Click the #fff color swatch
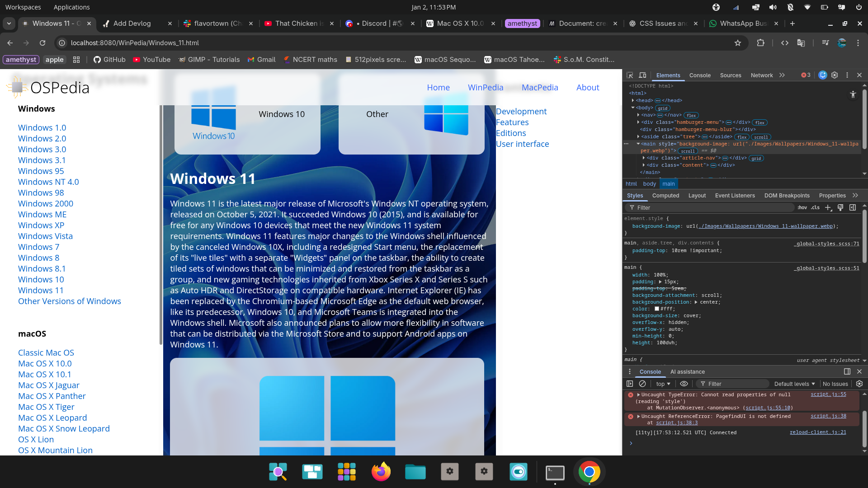Image resolution: width=868 pixels, height=488 pixels. click(x=657, y=309)
